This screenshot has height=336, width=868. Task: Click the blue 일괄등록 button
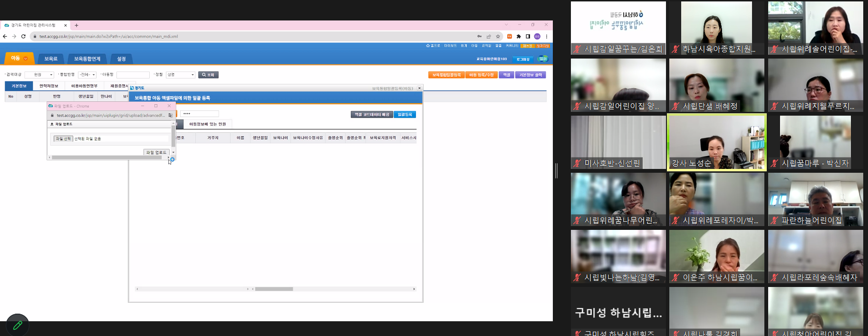tap(405, 115)
